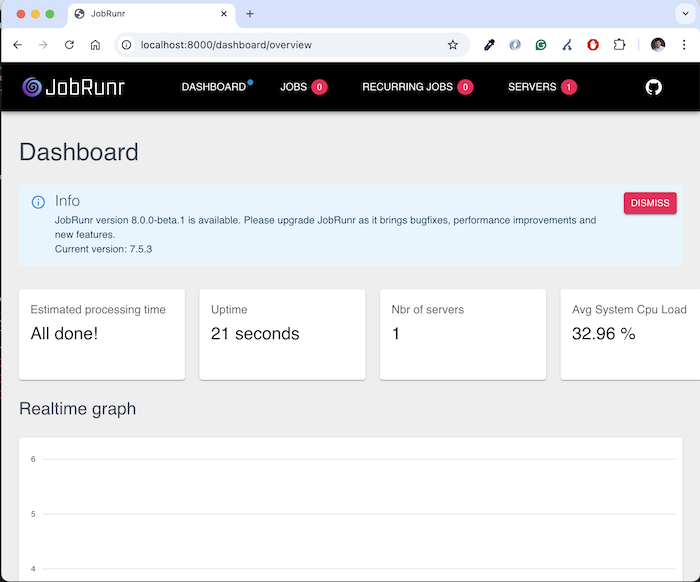700x582 pixels.
Task: Open the GitHub icon link
Action: coord(653,87)
